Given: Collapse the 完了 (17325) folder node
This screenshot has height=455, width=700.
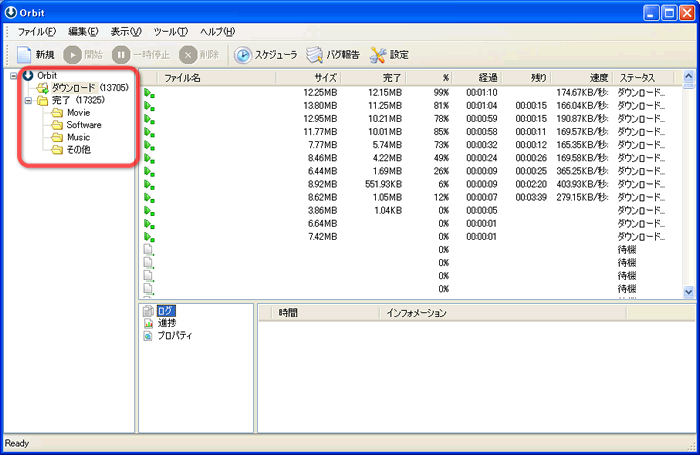Looking at the screenshot, I should (x=28, y=100).
